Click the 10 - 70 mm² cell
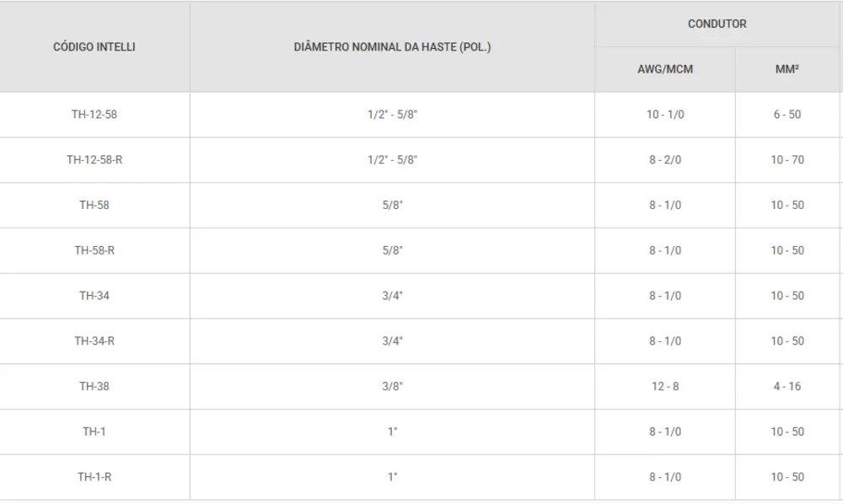Screen dimensions: 843x504 tap(787, 160)
